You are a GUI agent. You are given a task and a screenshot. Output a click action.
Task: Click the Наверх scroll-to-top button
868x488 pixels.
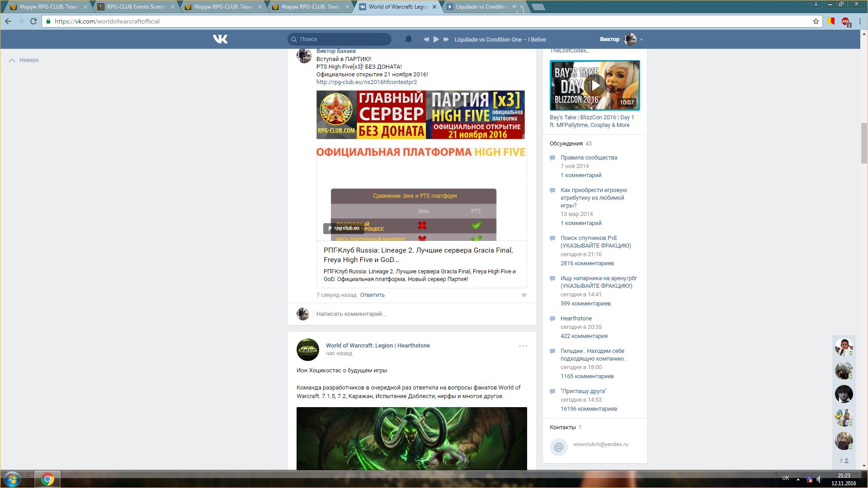(x=24, y=60)
